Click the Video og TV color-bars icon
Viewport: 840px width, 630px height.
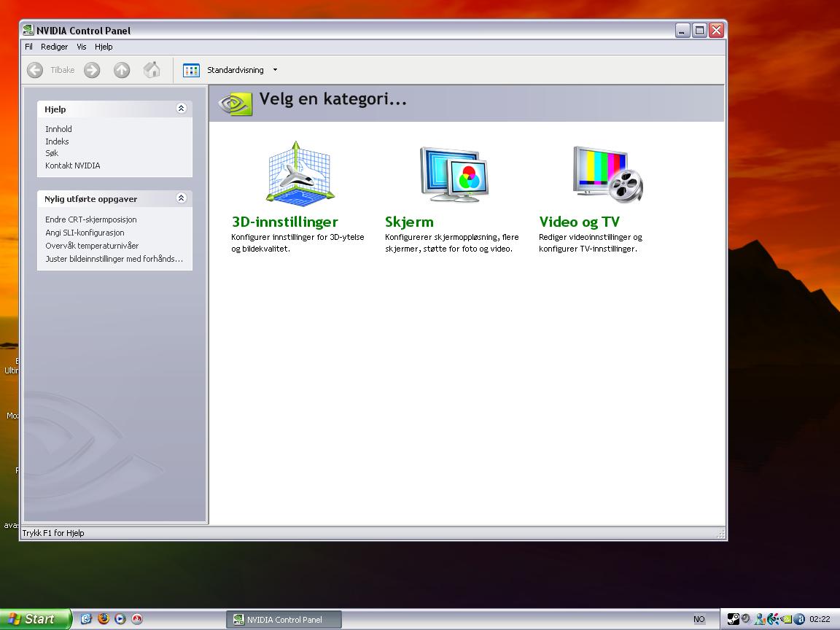coord(608,174)
